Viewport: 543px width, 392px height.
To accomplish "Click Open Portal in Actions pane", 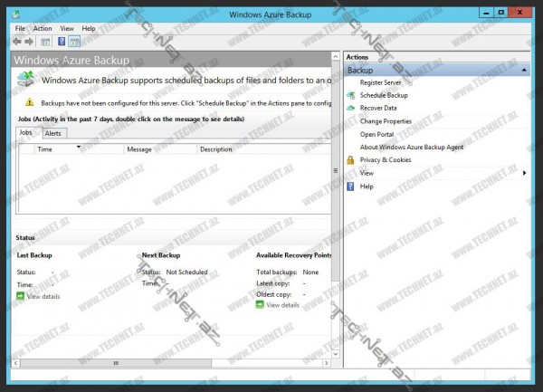I will click(376, 134).
